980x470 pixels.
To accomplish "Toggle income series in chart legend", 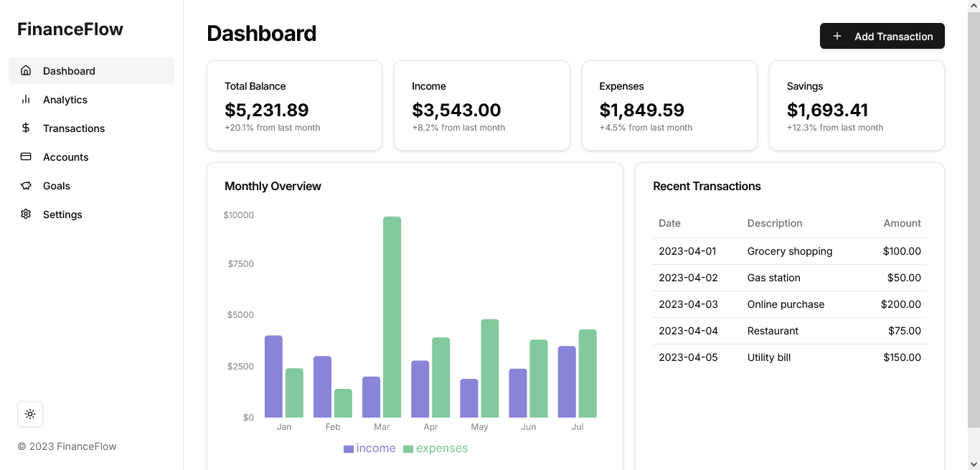I will pos(375,448).
